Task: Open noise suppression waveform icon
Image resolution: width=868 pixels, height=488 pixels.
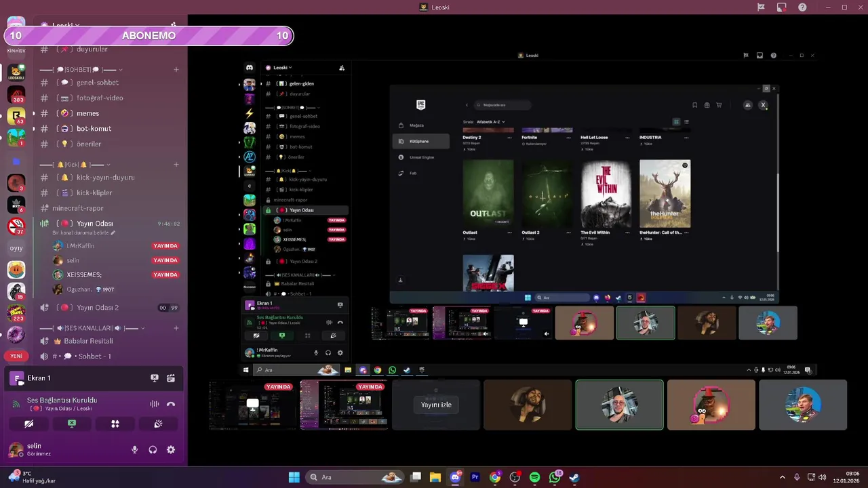Action: [x=155, y=404]
